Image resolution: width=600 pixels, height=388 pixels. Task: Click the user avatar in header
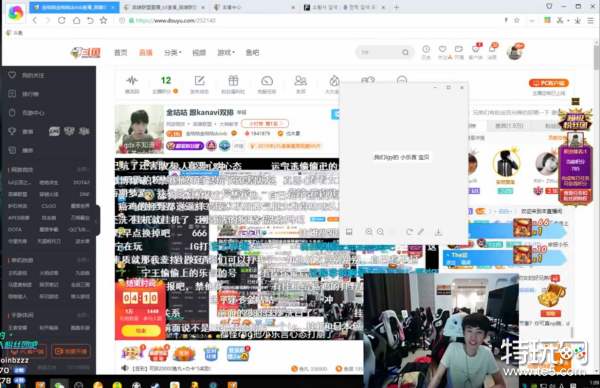pos(515,52)
